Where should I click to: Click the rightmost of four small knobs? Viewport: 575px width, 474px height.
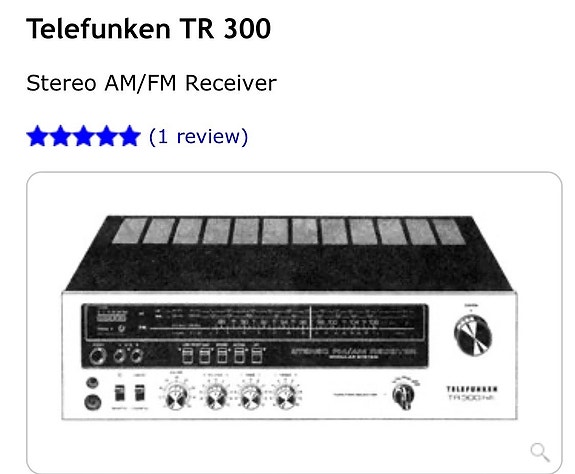tap(286, 397)
